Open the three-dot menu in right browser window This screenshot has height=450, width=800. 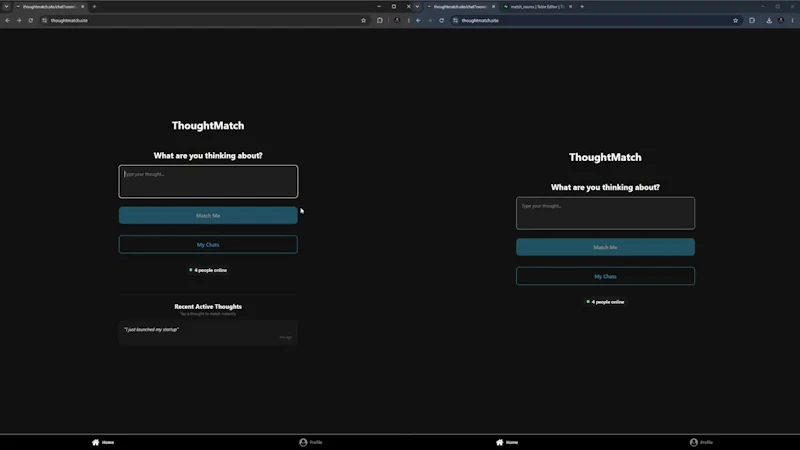click(x=792, y=20)
